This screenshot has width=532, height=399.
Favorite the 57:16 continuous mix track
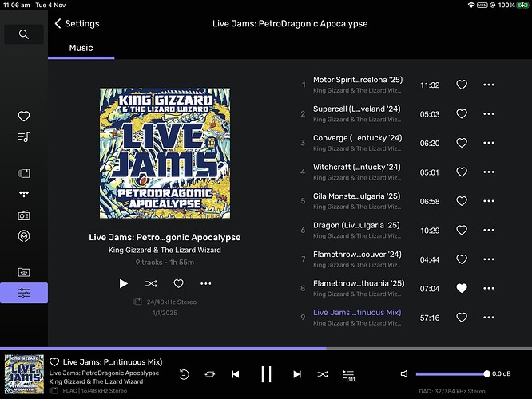coord(462,318)
